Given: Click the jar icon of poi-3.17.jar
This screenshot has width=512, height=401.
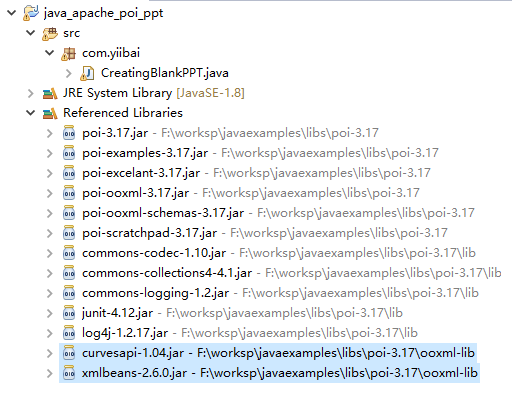Looking at the screenshot, I should click(69, 133).
